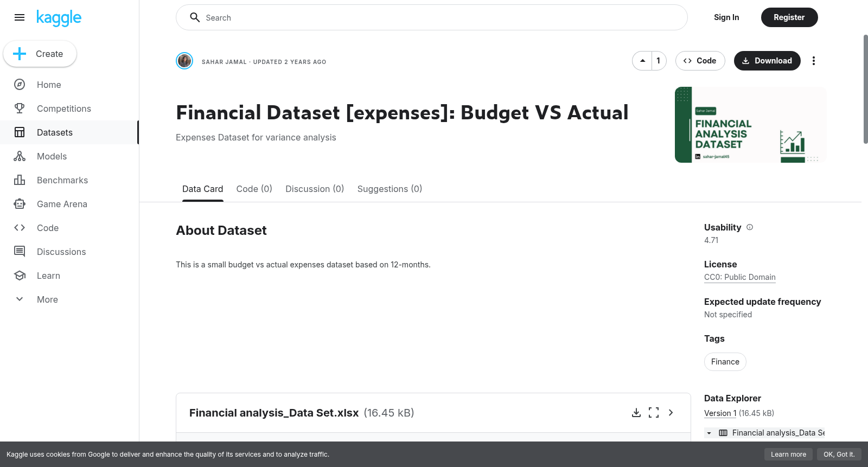Click the plus Create button
Screen dimensions: 868x467
pos(40,54)
